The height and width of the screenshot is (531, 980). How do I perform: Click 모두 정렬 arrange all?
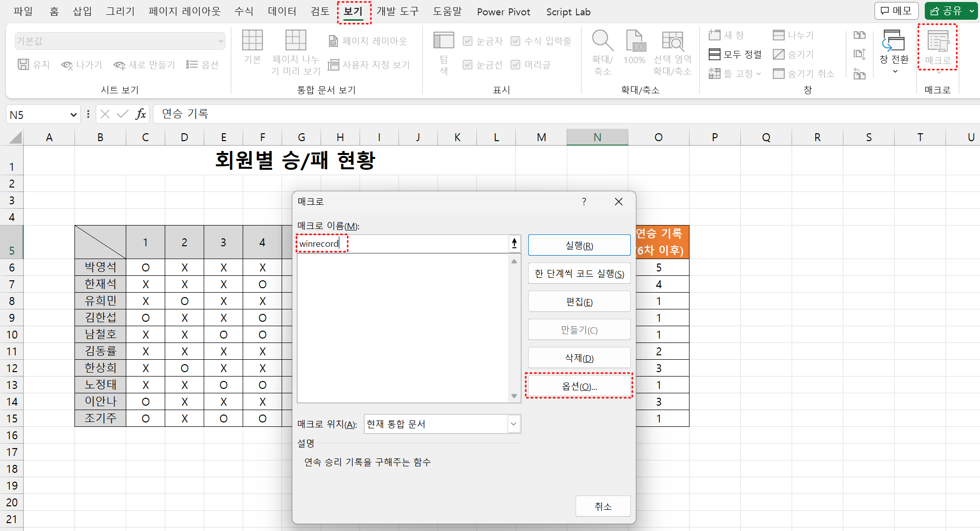[x=735, y=54]
